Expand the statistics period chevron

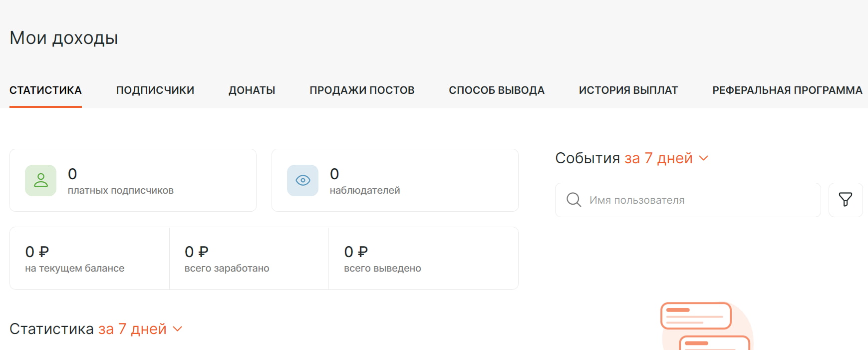(x=177, y=329)
